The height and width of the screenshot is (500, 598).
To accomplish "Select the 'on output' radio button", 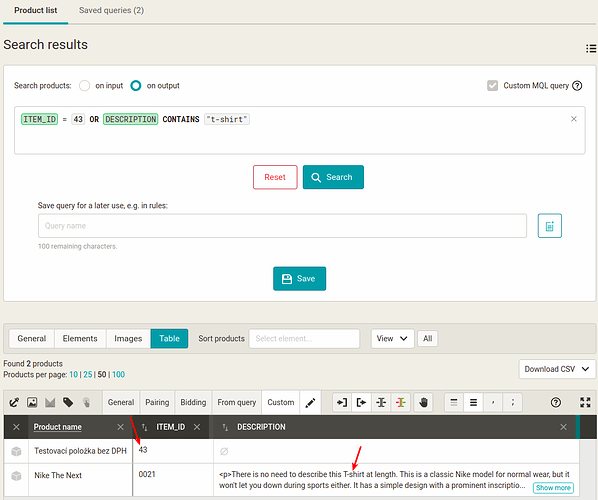I will point(136,86).
